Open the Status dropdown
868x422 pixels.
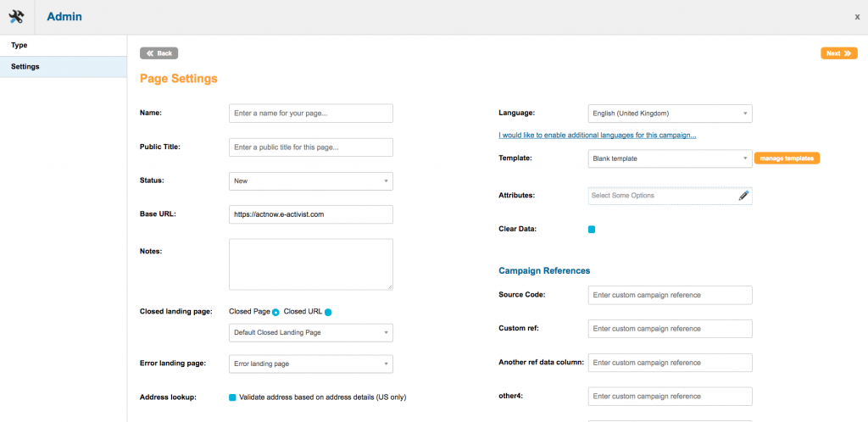click(x=311, y=181)
